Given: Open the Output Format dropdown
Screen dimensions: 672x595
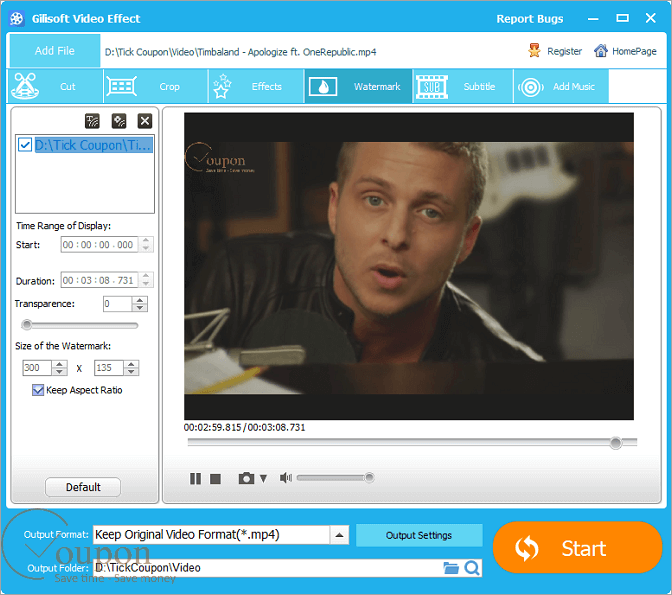Looking at the screenshot, I should (x=339, y=535).
